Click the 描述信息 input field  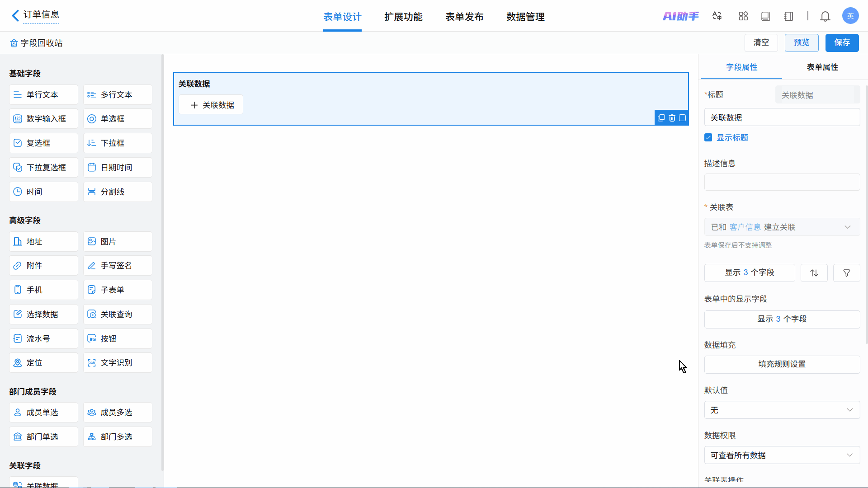pos(782,183)
